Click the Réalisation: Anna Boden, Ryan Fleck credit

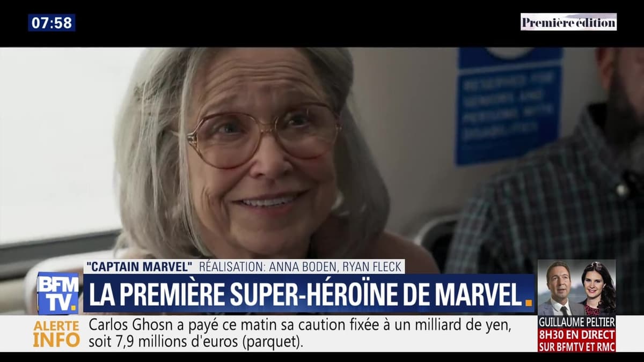tap(301, 267)
